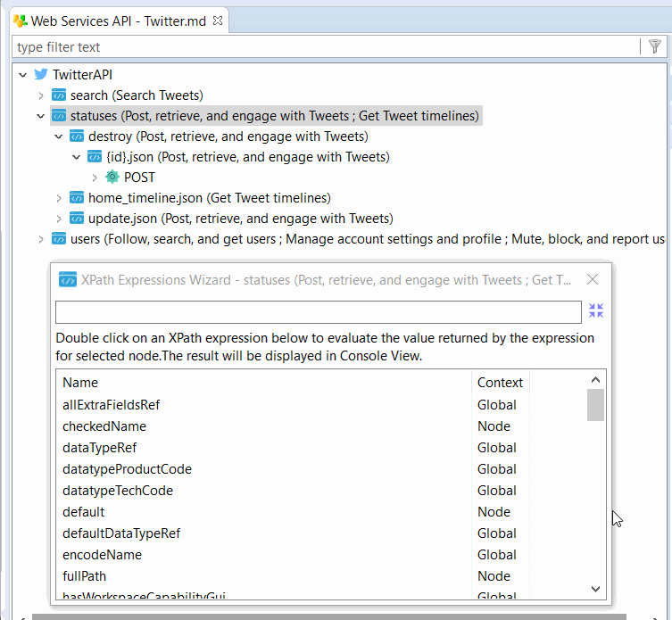Screen dimensions: 672x620
Task: Expand the users node
Action: pos(41,239)
